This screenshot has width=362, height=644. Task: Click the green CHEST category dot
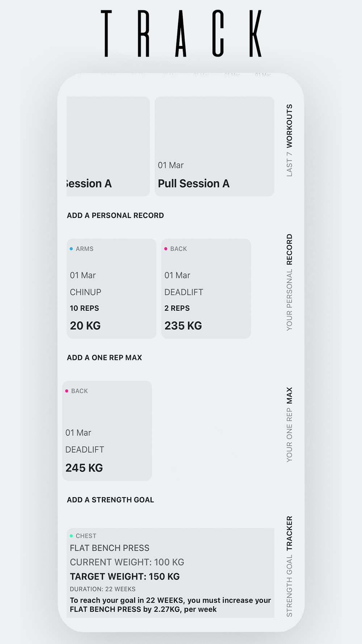tap(71, 536)
